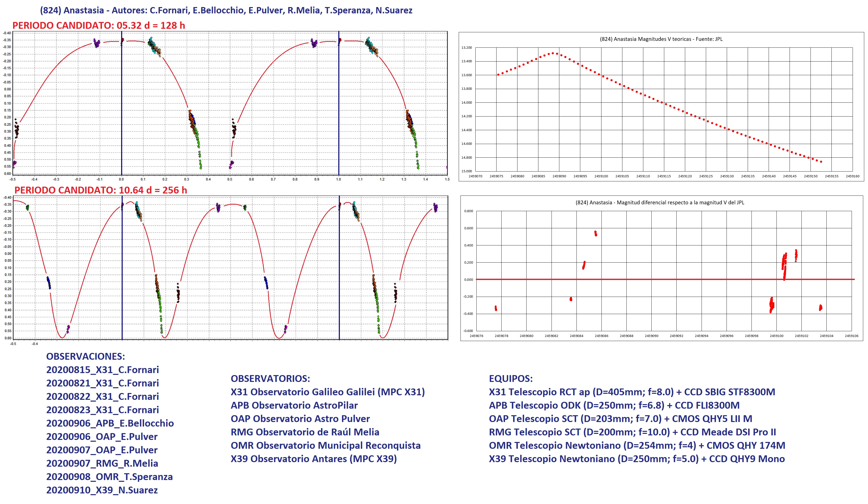Select observation 20200906_APB_E.Bellocchio
868x504 pixels.
(x=110, y=423)
